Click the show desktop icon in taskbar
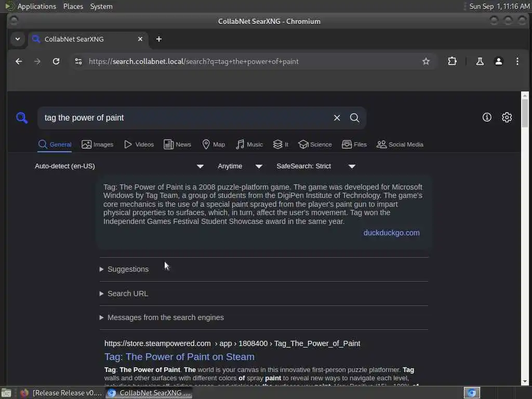The image size is (532, 399). 6,393
